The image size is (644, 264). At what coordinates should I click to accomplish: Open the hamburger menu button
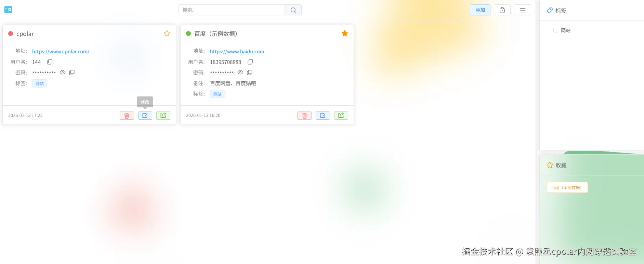[523, 10]
